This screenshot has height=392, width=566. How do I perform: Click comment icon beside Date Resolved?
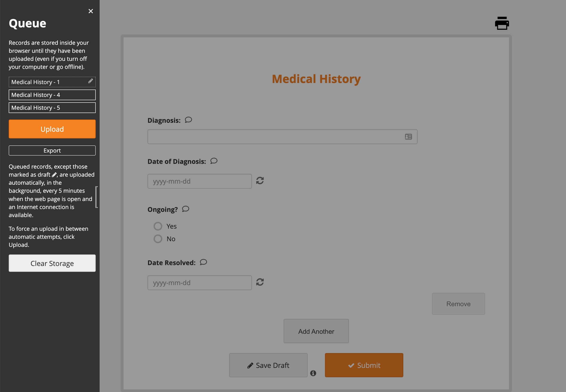pyautogui.click(x=203, y=262)
